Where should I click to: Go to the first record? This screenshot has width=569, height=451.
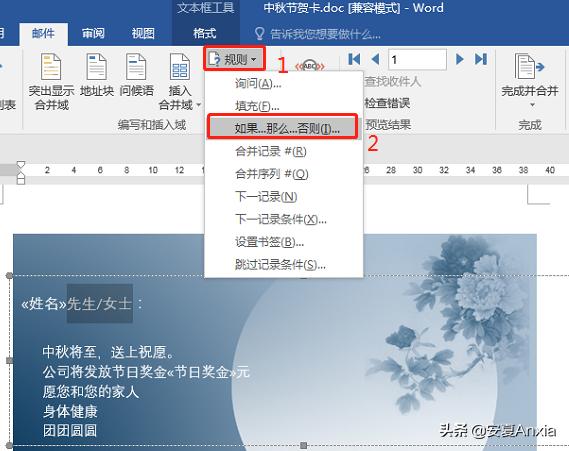pos(354,59)
